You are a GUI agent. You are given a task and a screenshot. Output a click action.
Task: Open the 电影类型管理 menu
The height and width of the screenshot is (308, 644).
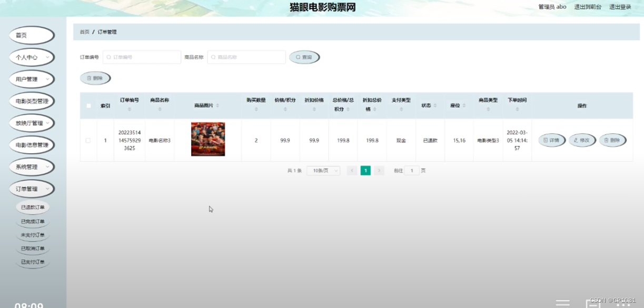click(32, 101)
